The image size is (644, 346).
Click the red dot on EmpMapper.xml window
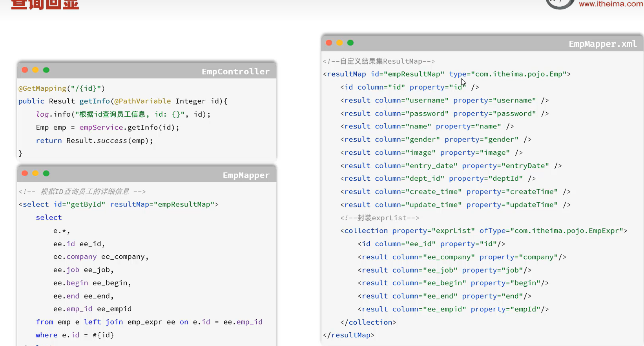point(329,43)
